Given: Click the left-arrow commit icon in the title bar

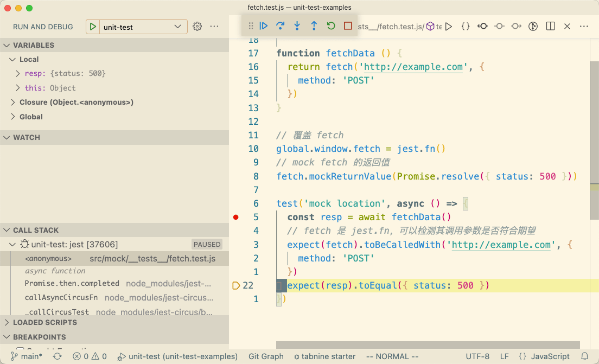Looking at the screenshot, I should coord(482,27).
